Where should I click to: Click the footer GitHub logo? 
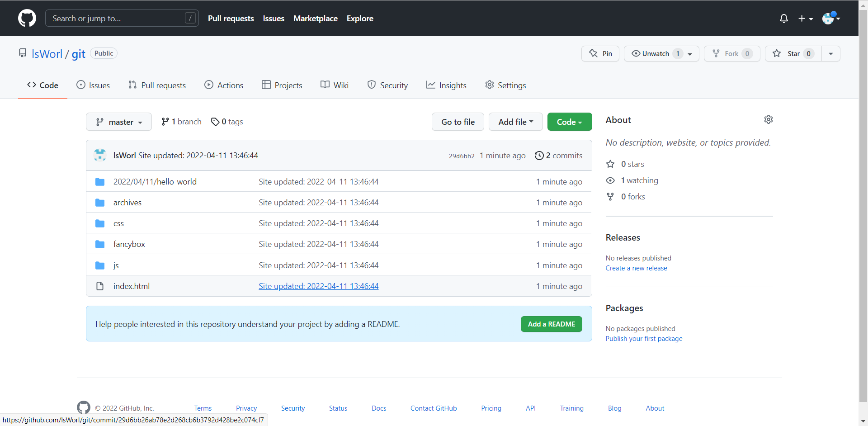tap(84, 407)
